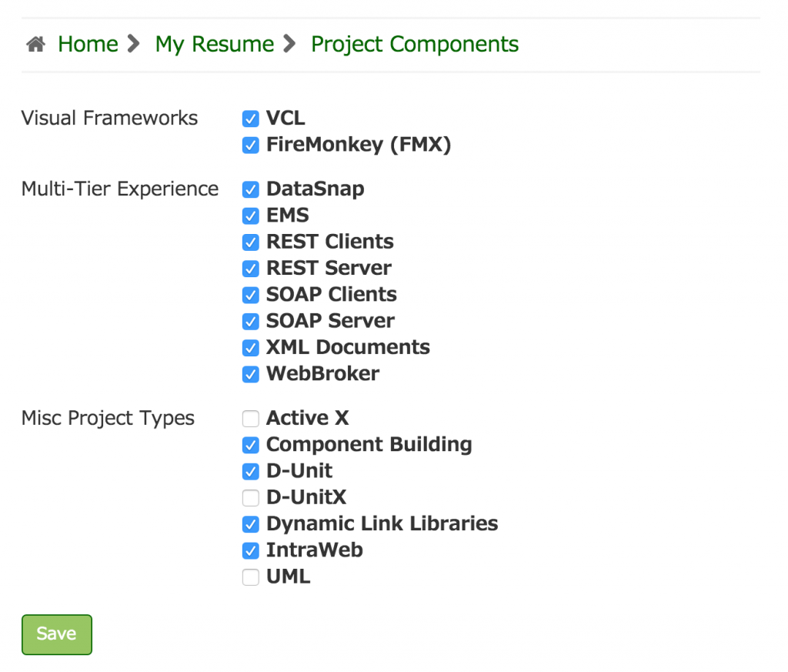Disable FireMonkey (FMX) option
Screen dimensions: 788x672
[250, 145]
